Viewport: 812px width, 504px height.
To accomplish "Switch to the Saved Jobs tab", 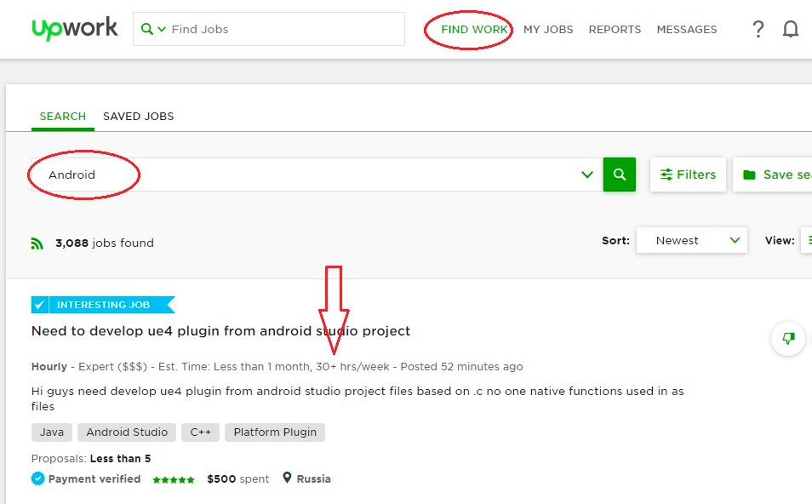I will tap(138, 117).
